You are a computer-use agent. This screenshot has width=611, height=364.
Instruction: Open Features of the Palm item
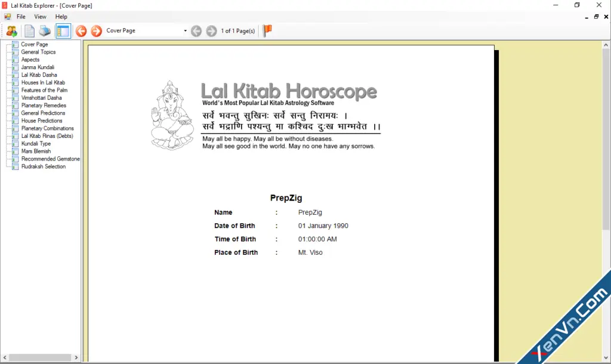pos(44,90)
